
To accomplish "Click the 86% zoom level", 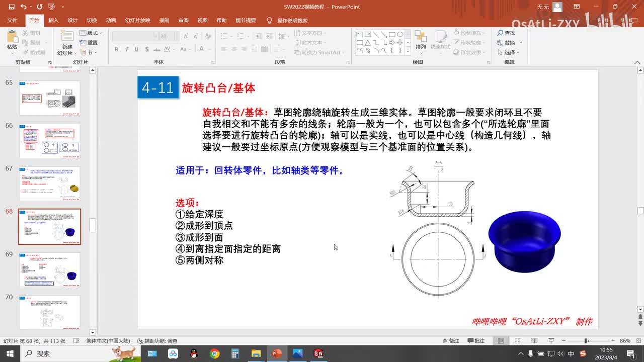I will click(625, 341).
